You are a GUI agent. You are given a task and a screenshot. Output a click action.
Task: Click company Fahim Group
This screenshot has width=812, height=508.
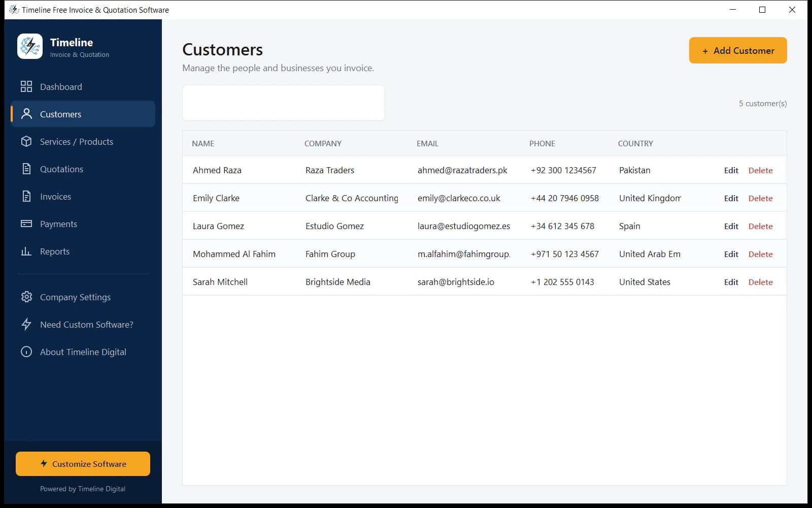click(330, 254)
